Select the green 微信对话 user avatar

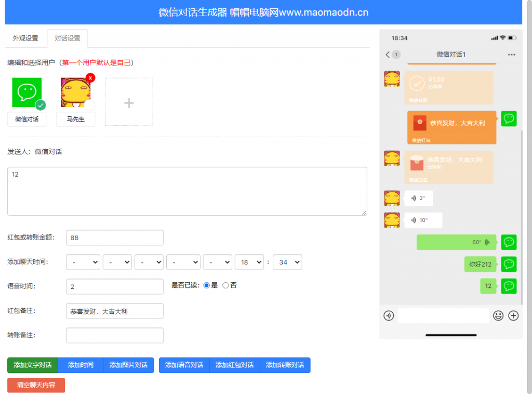click(26, 92)
